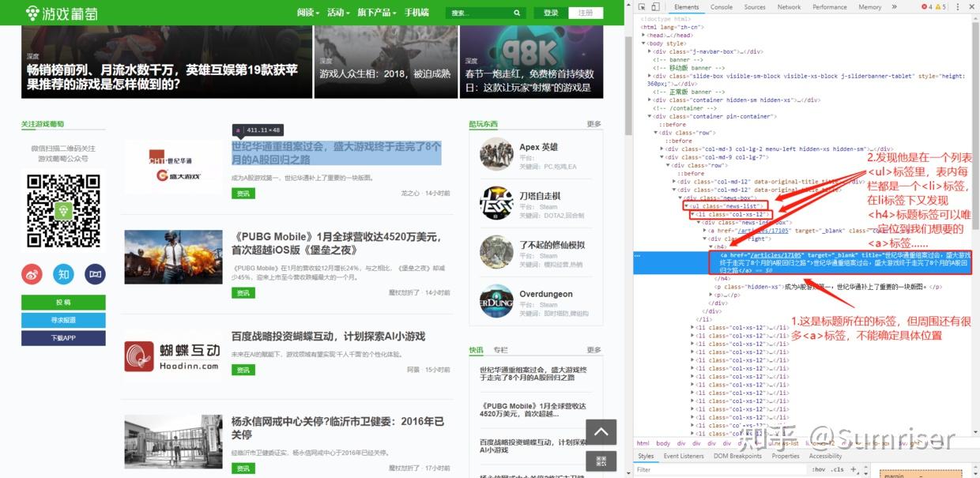Open the Properties pane tab
Image resolution: width=980 pixels, height=478 pixels.
pyautogui.click(x=786, y=456)
